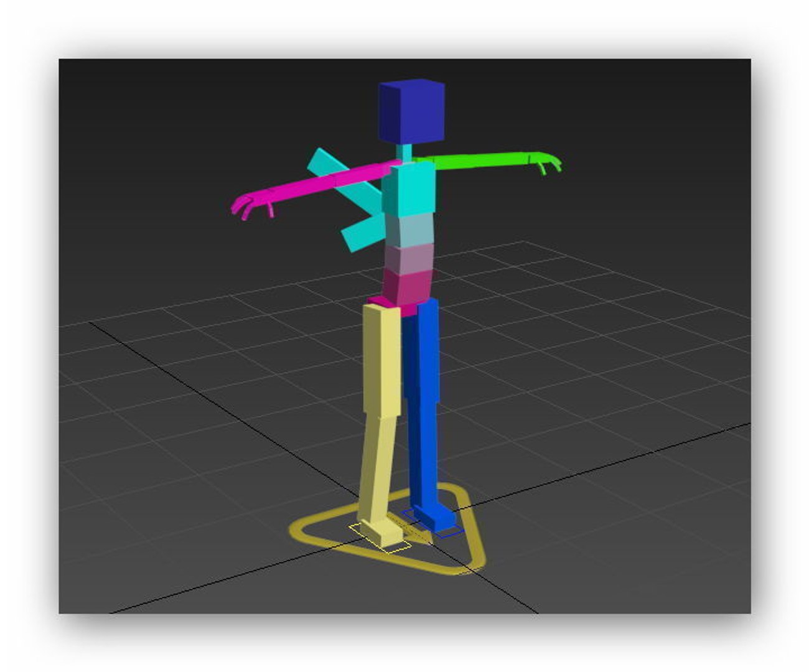Select the mauve spine segment

pyautogui.click(x=408, y=259)
